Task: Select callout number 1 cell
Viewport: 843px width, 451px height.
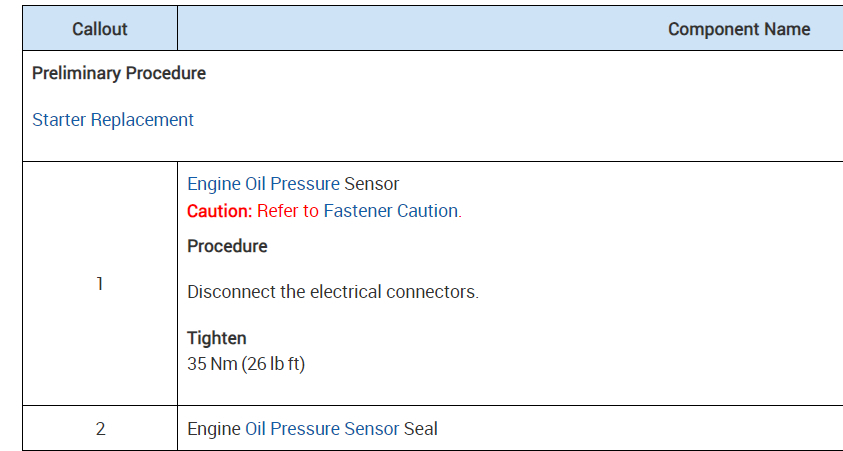Action: 100,284
